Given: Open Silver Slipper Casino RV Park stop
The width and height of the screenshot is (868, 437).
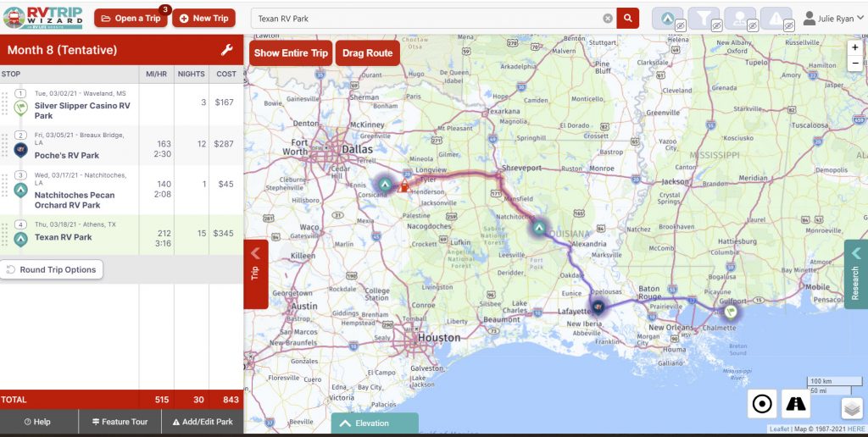Looking at the screenshot, I should click(x=82, y=110).
